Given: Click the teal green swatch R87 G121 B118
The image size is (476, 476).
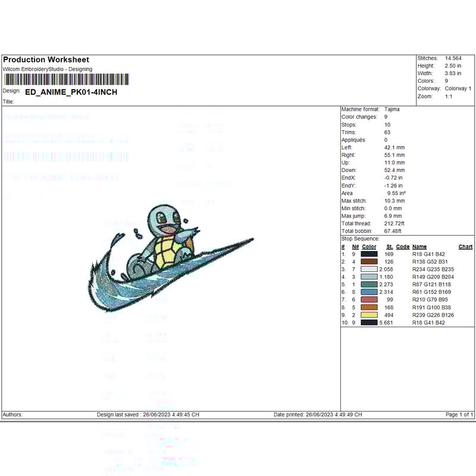Looking at the screenshot, I should (369, 284).
